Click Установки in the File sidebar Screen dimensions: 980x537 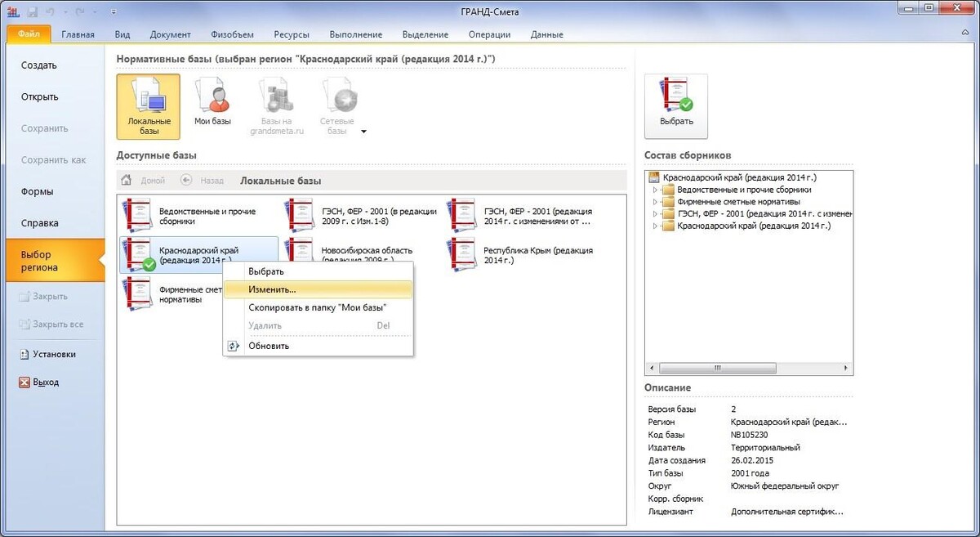click(47, 354)
